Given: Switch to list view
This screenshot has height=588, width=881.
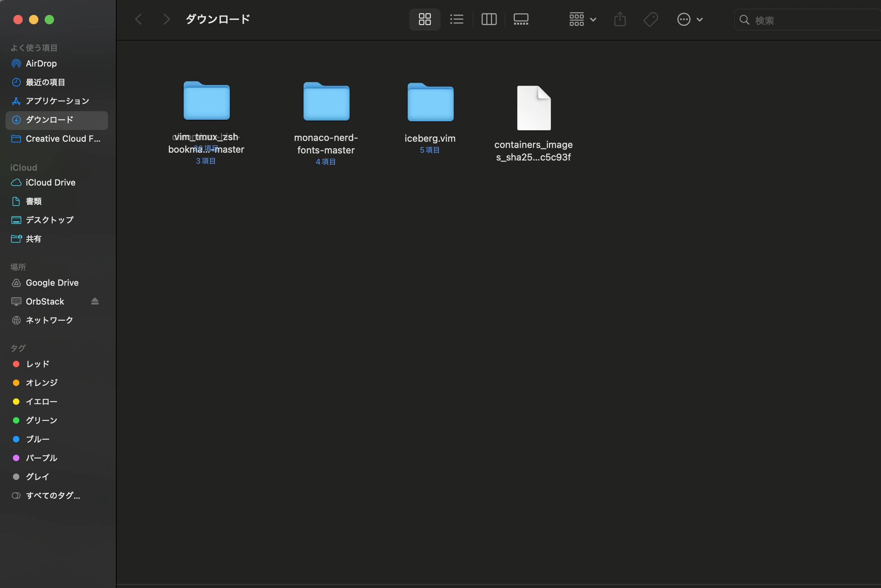Looking at the screenshot, I should click(x=457, y=19).
